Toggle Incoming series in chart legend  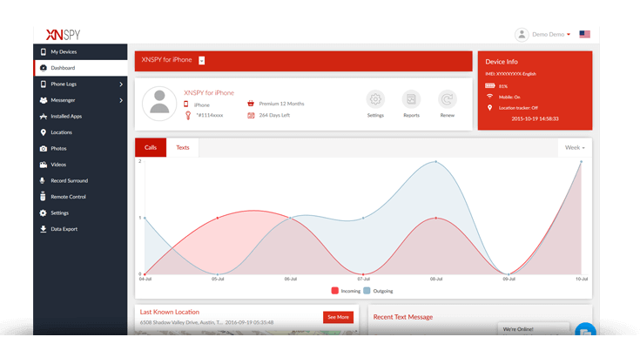346,291
